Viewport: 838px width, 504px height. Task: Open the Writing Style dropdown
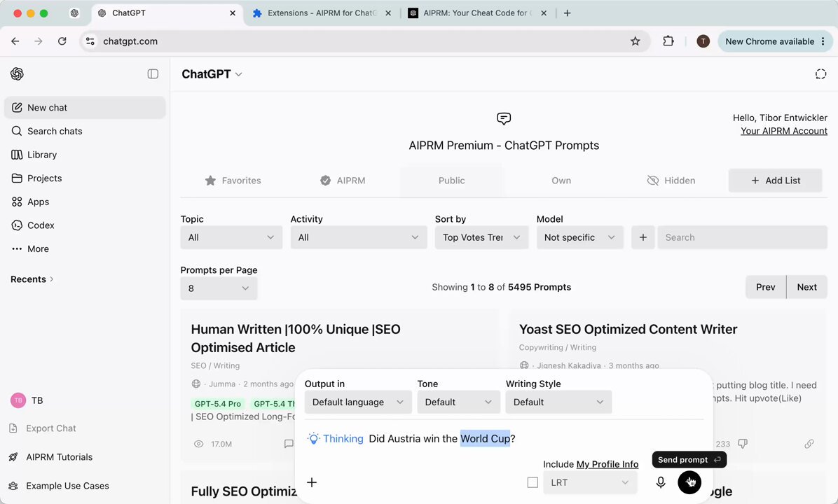tap(558, 402)
